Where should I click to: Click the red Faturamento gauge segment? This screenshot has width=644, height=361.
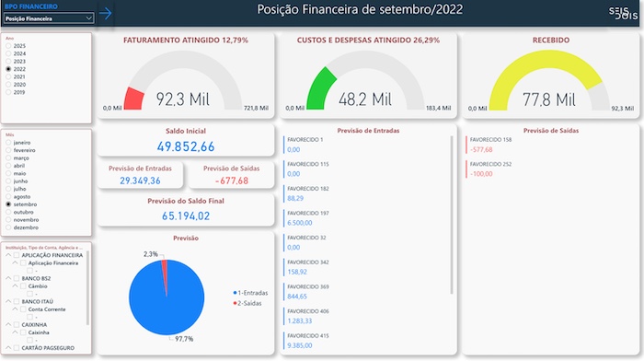pos(134,99)
